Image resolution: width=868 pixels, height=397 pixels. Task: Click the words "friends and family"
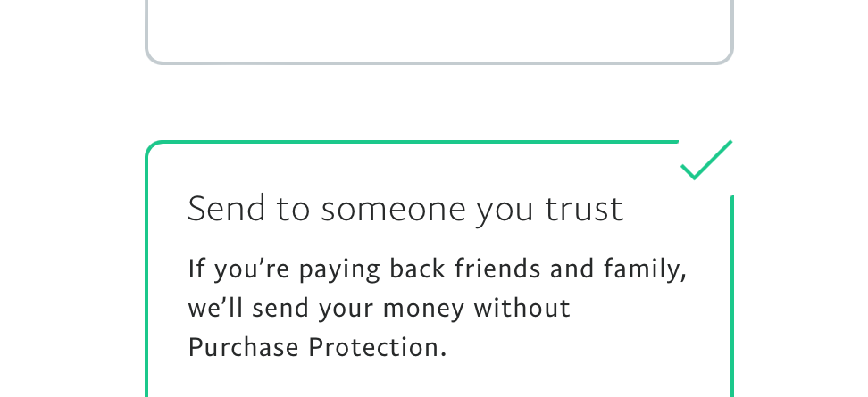pos(569,269)
